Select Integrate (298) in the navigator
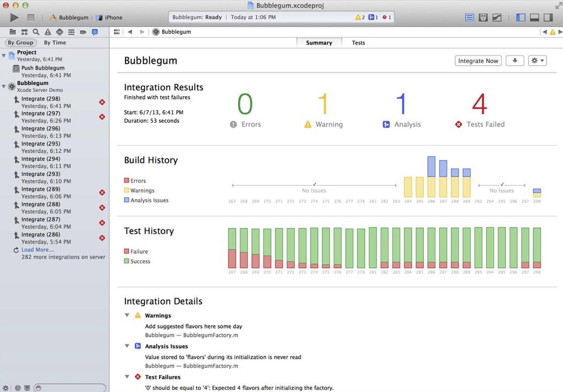563x392 pixels. 54,102
